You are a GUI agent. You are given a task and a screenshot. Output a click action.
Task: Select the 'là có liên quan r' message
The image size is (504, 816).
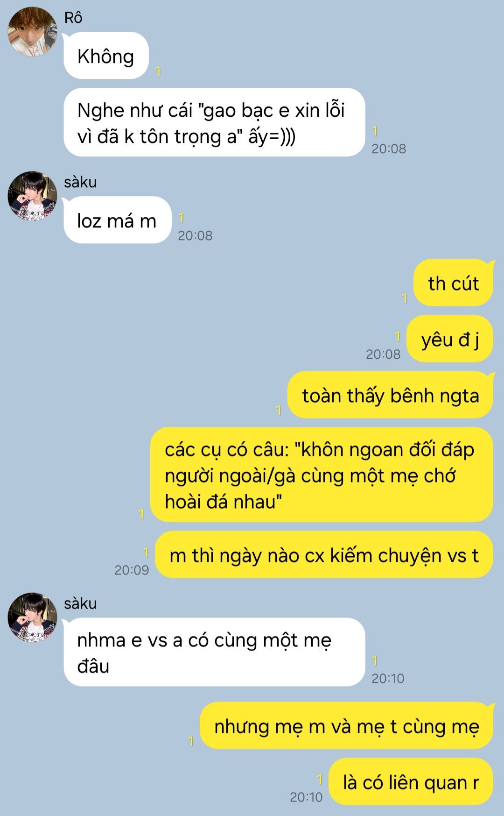pos(411,781)
